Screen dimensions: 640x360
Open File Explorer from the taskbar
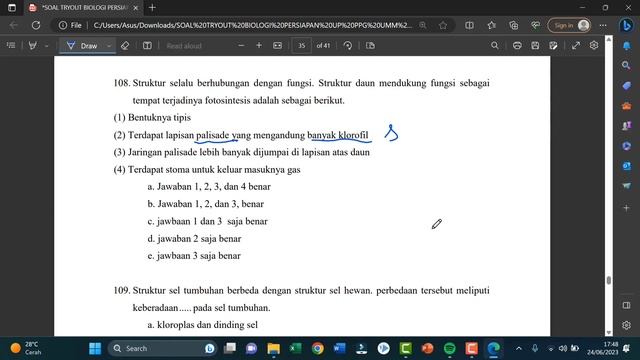(x=273, y=349)
